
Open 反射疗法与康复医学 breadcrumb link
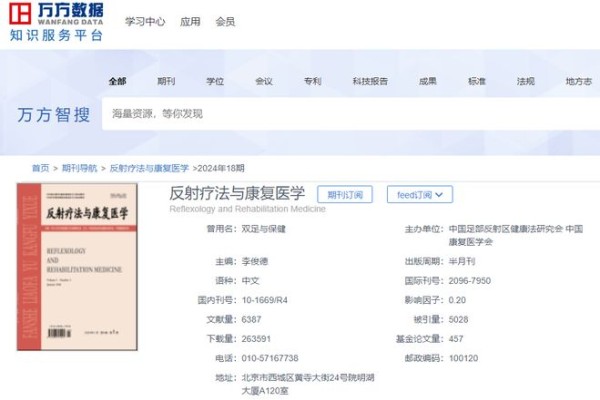point(149,168)
